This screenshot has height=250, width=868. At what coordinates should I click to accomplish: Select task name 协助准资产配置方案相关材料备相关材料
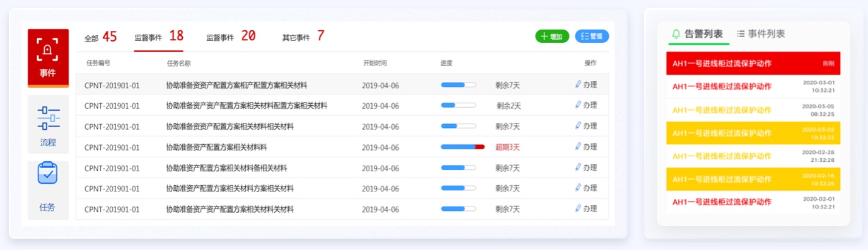pyautogui.click(x=226, y=168)
